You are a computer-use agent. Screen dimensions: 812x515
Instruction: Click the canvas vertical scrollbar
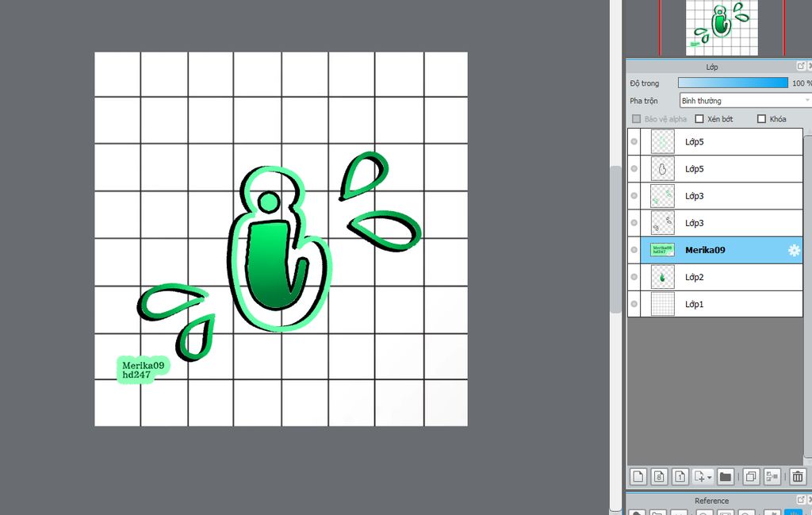click(x=615, y=240)
